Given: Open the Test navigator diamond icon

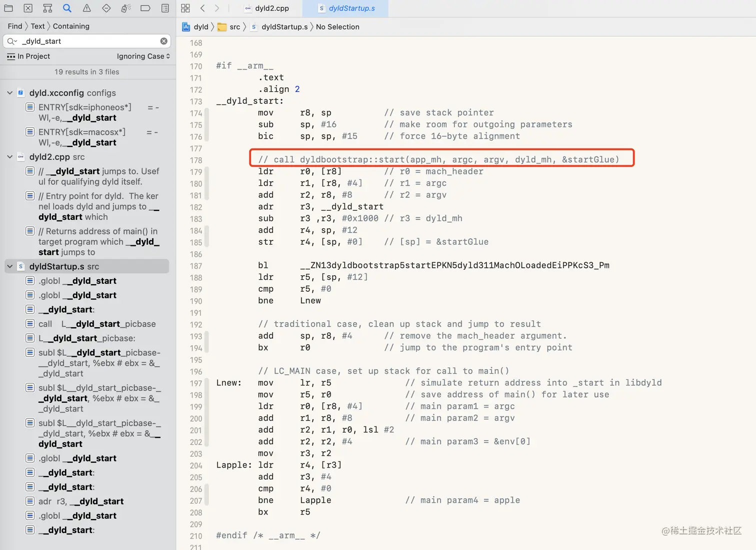Looking at the screenshot, I should coord(106,8).
